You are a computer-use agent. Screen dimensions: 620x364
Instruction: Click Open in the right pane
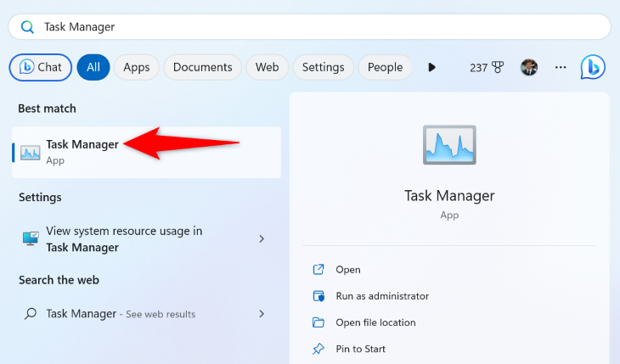(347, 270)
